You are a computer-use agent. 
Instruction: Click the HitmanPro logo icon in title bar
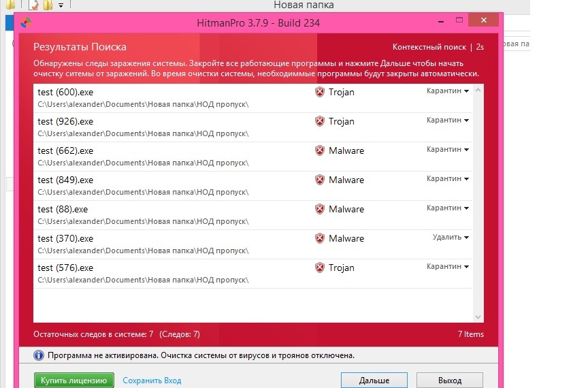[x=26, y=23]
